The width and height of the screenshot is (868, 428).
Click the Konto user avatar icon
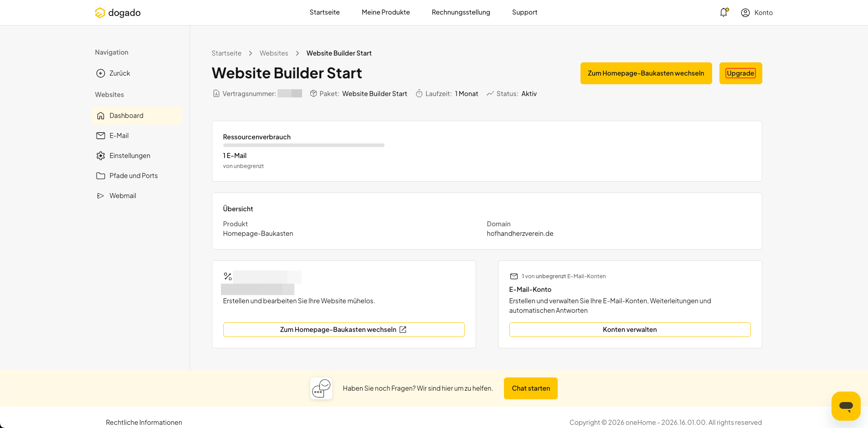(x=745, y=13)
